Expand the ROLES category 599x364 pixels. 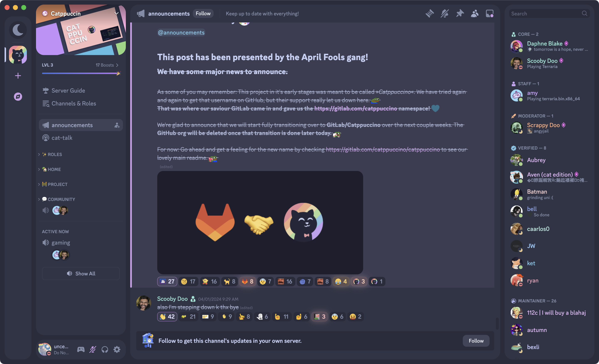[52, 154]
